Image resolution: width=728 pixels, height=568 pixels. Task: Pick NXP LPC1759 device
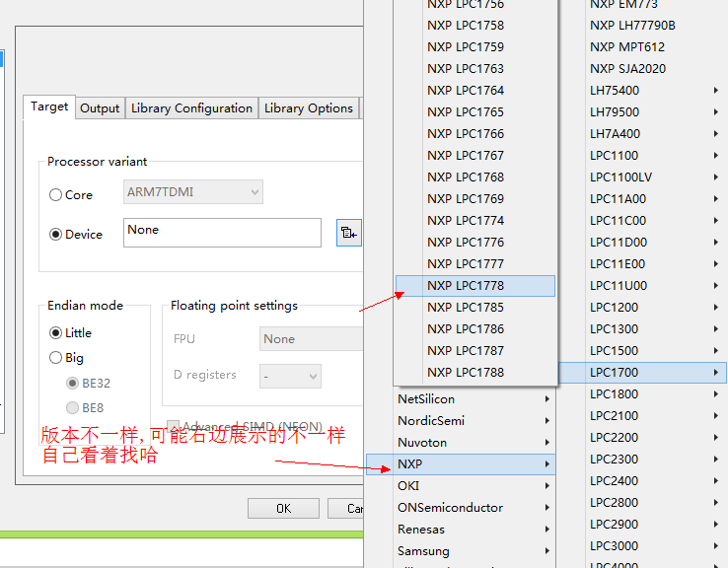click(x=475, y=47)
